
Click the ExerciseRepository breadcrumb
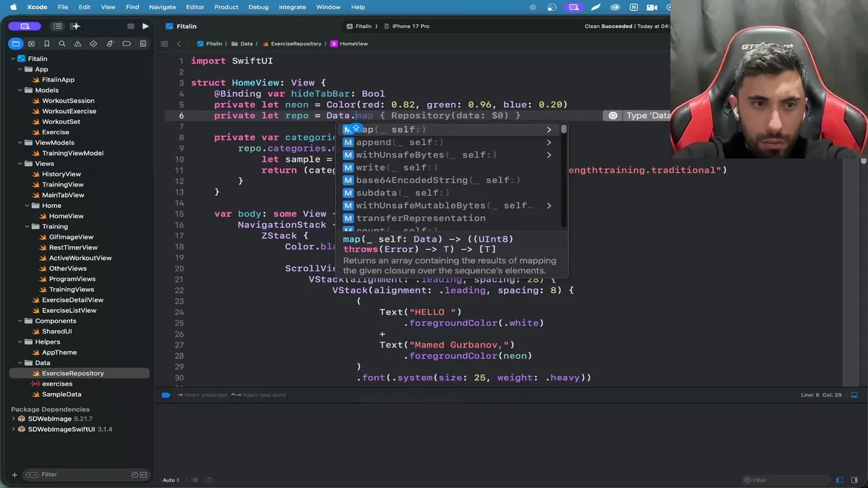pyautogui.click(x=292, y=43)
